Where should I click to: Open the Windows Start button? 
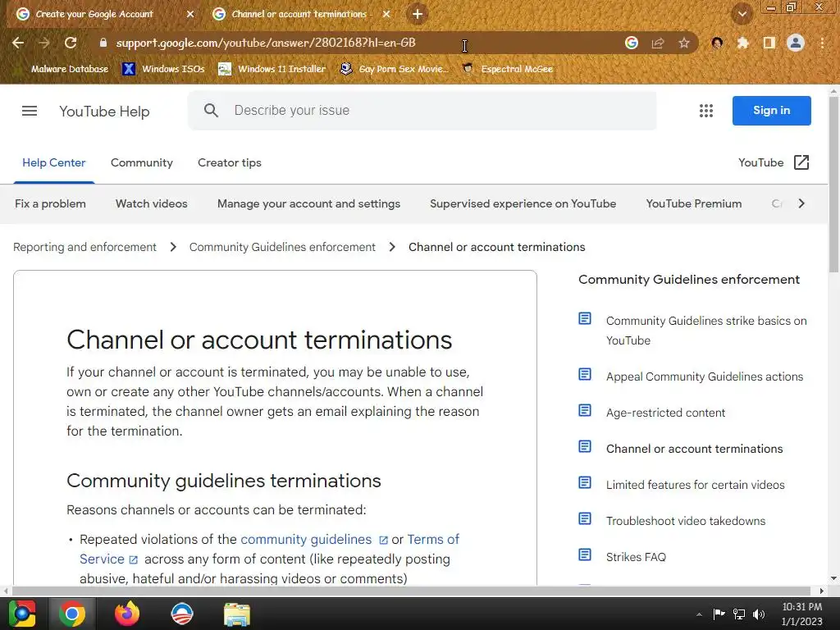[22, 614]
